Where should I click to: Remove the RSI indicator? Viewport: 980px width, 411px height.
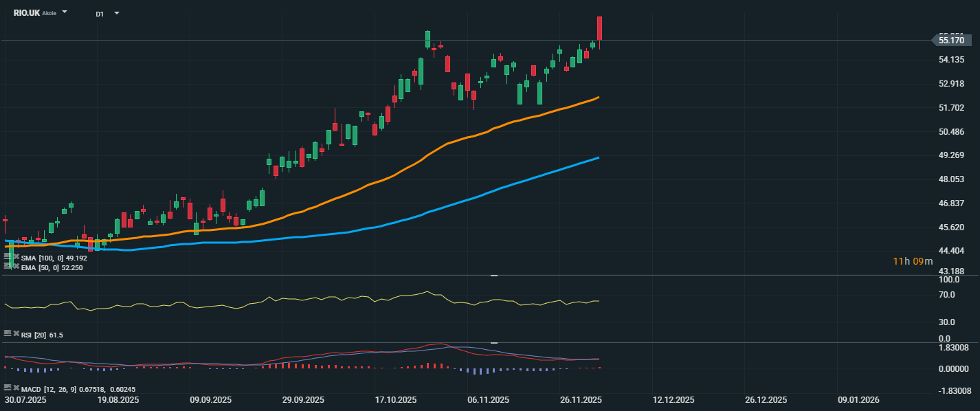pos(16,333)
